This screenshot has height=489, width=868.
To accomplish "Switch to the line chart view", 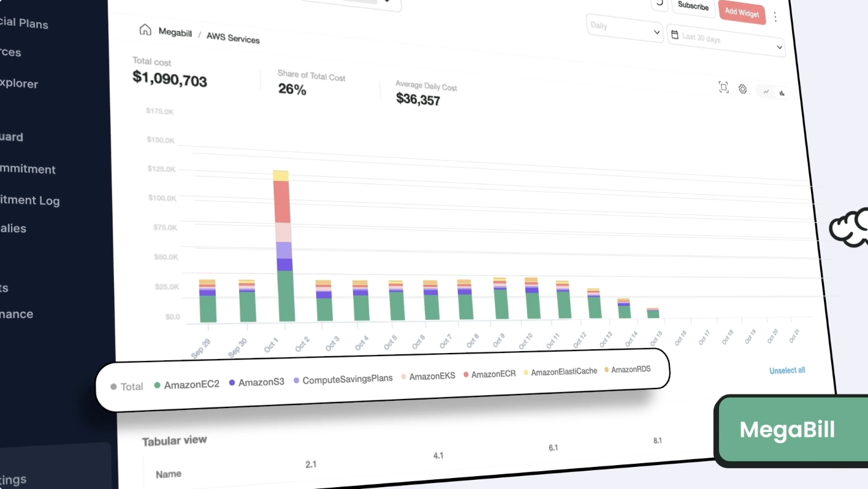I will [766, 92].
